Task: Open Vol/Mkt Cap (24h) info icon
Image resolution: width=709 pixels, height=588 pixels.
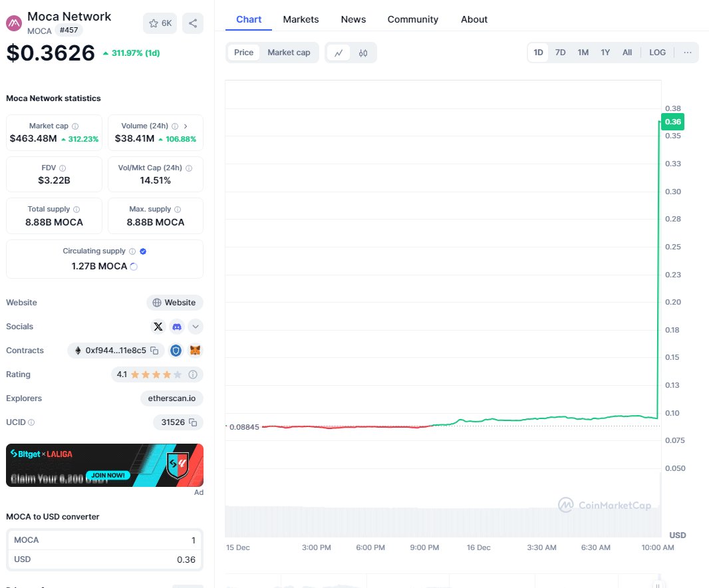Action: point(189,168)
